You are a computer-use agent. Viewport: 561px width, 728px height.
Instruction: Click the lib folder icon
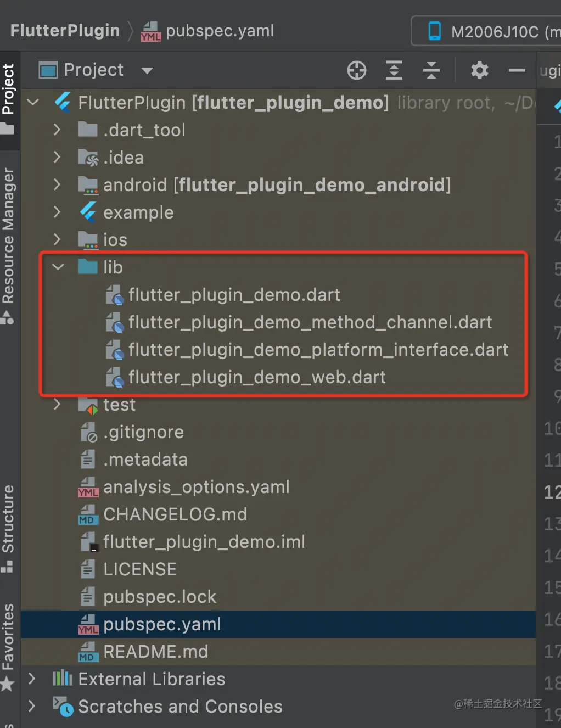pos(88,267)
